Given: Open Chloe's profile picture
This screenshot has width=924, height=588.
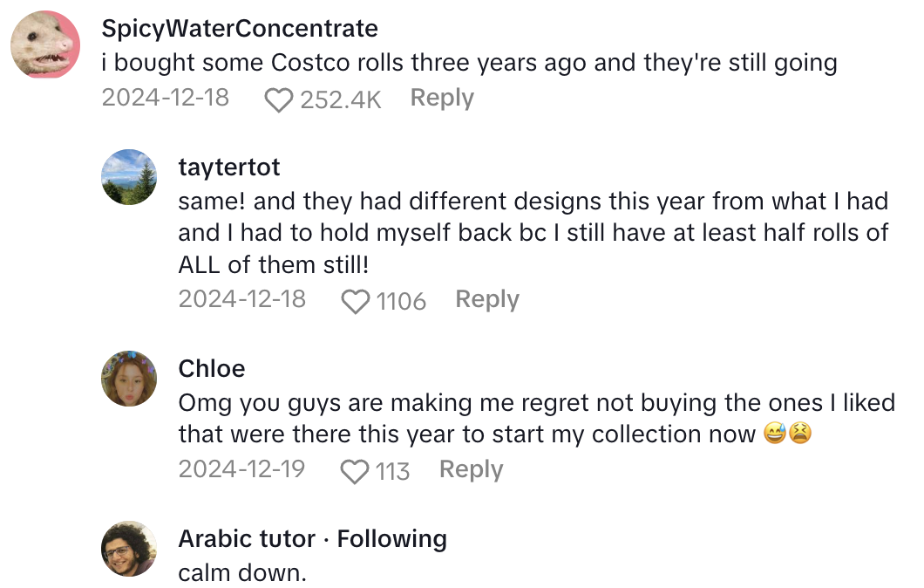Looking at the screenshot, I should coord(130,379).
